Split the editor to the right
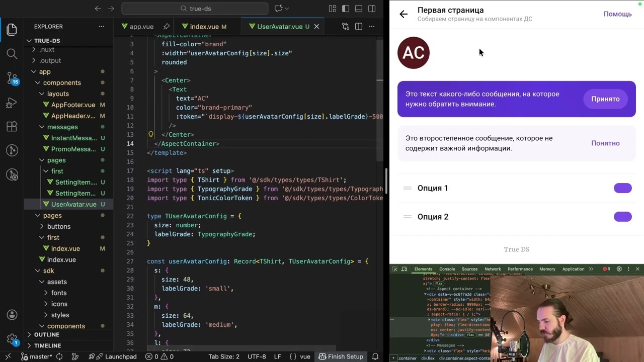Viewport: 644px width, 362px height. 359,26
